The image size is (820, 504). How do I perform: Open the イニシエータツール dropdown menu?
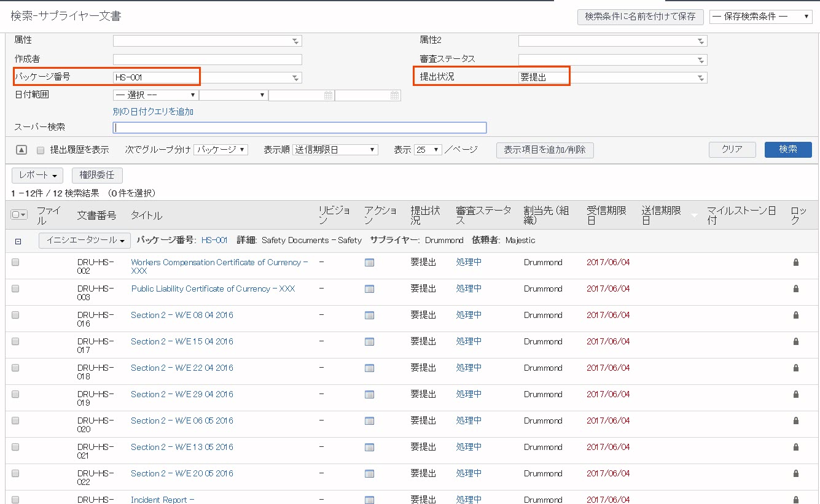coord(85,241)
